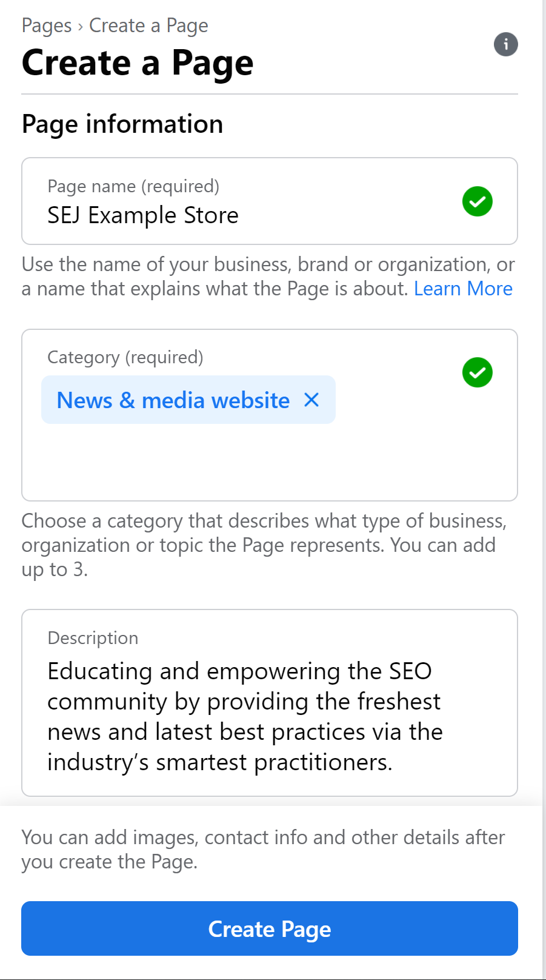This screenshot has height=980, width=546.
Task: Click the Page information section heading
Action: tap(122, 124)
